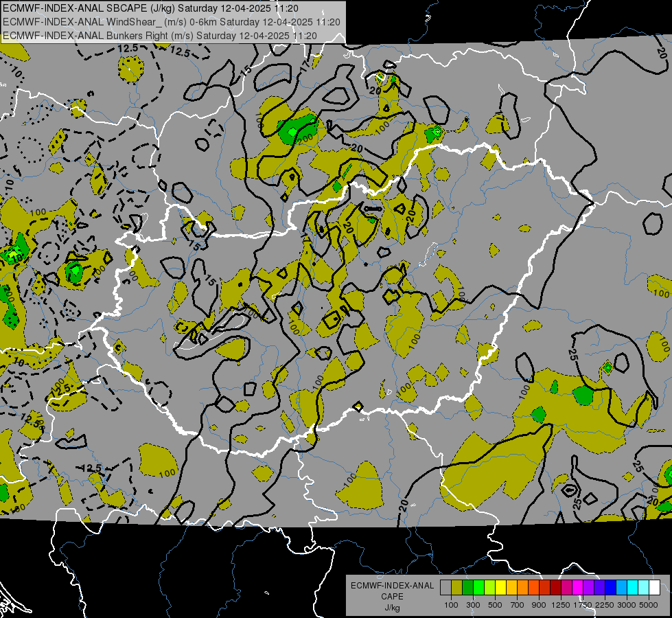Pick the amber legend swatch

[511, 588]
